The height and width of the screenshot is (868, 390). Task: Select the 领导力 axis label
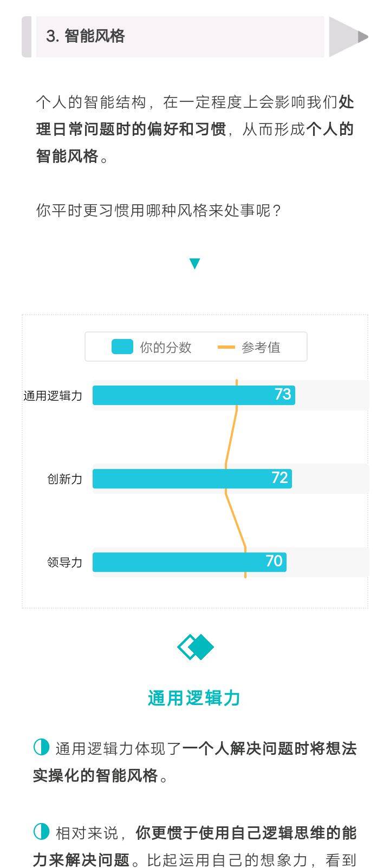point(64,563)
